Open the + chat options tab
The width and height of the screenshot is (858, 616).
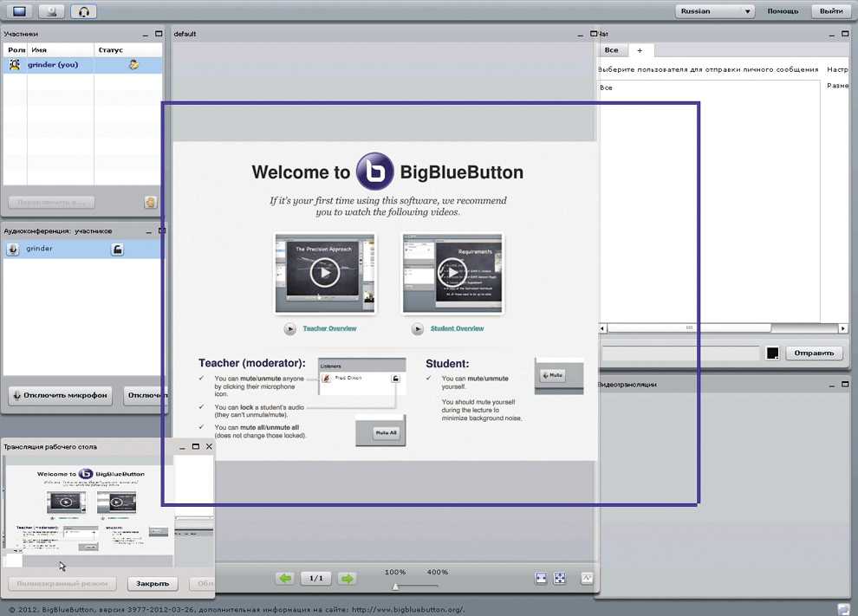(640, 50)
